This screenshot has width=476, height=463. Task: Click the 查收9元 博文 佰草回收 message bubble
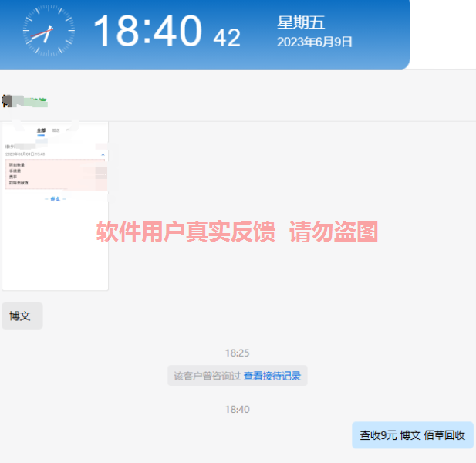pos(413,435)
